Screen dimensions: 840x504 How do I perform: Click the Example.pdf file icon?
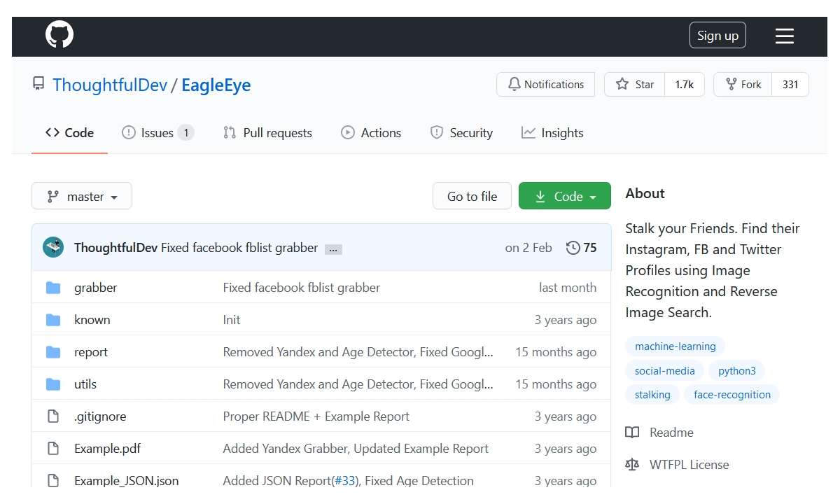coord(53,449)
